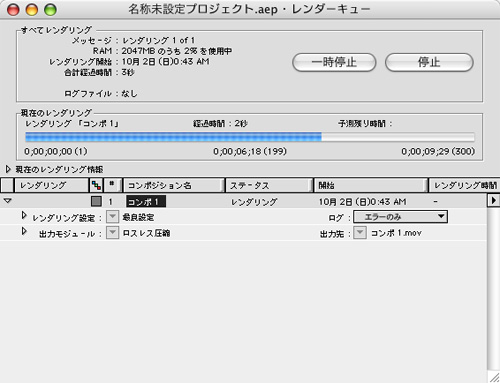Click the ログファイル なし text

click(x=129, y=94)
